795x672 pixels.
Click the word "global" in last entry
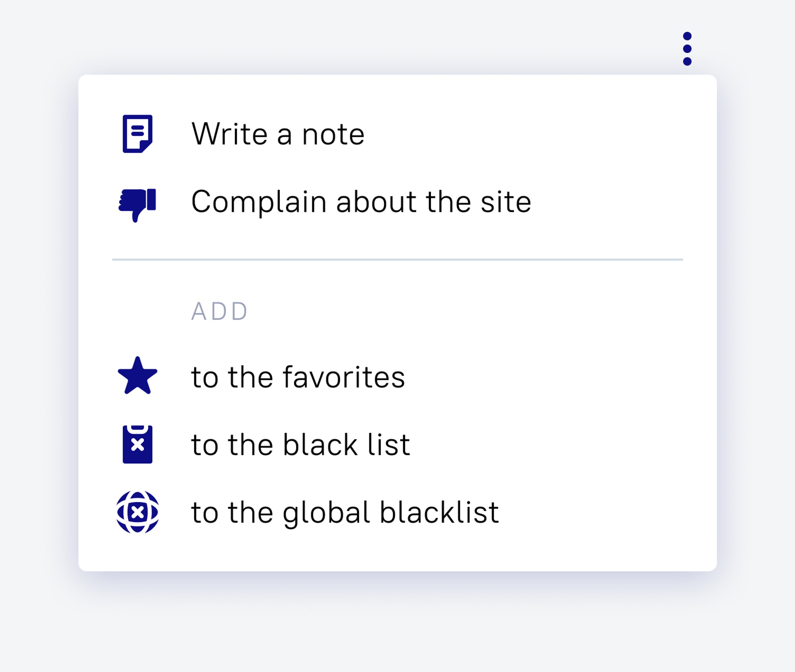(326, 513)
